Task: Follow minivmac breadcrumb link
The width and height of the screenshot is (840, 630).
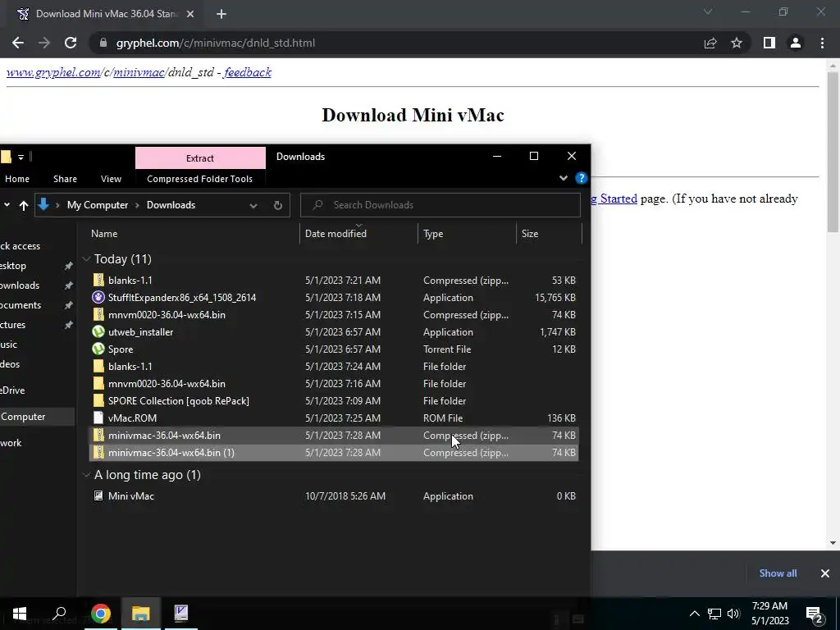Action: pyautogui.click(x=139, y=72)
